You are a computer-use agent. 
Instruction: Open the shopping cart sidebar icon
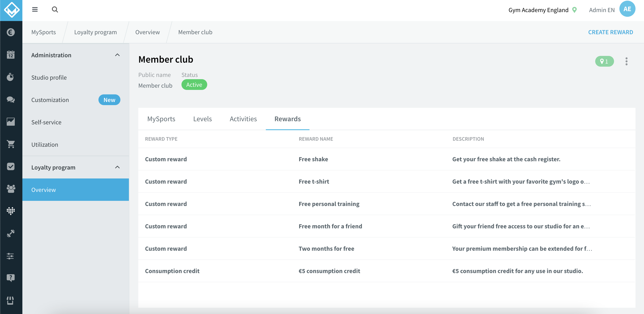(11, 144)
